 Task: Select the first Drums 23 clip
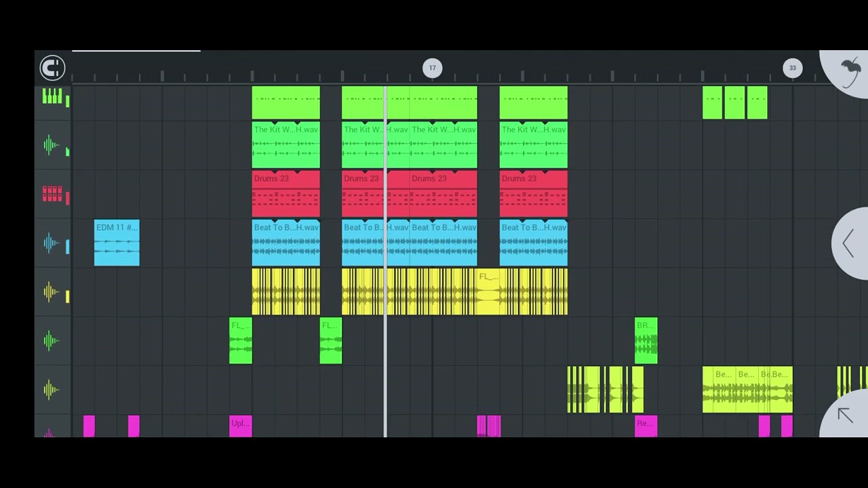click(285, 194)
